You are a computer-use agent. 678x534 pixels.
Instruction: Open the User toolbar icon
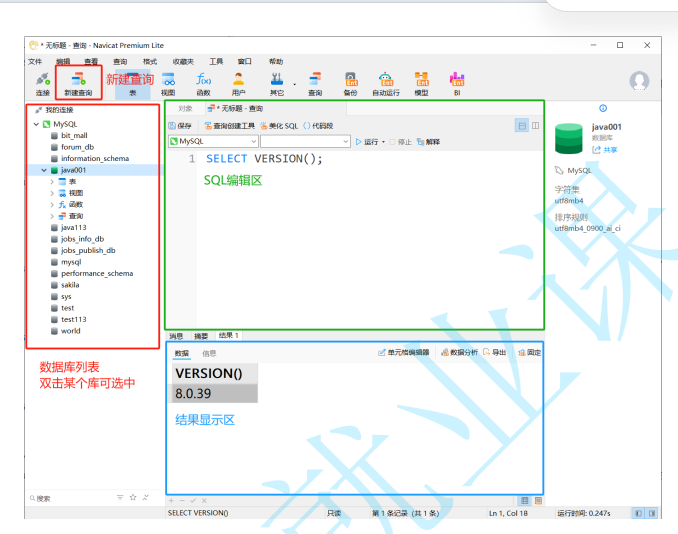coord(238,83)
